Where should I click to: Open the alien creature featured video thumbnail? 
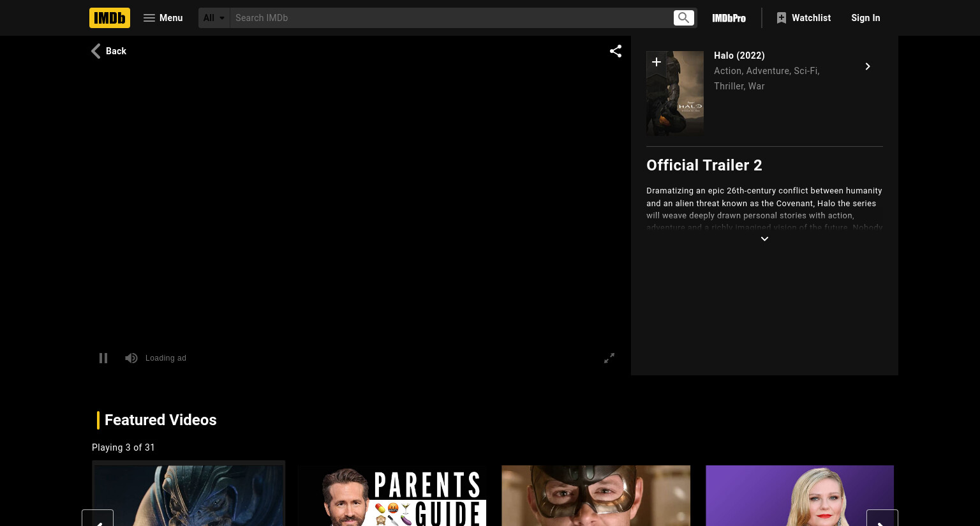[189, 495]
